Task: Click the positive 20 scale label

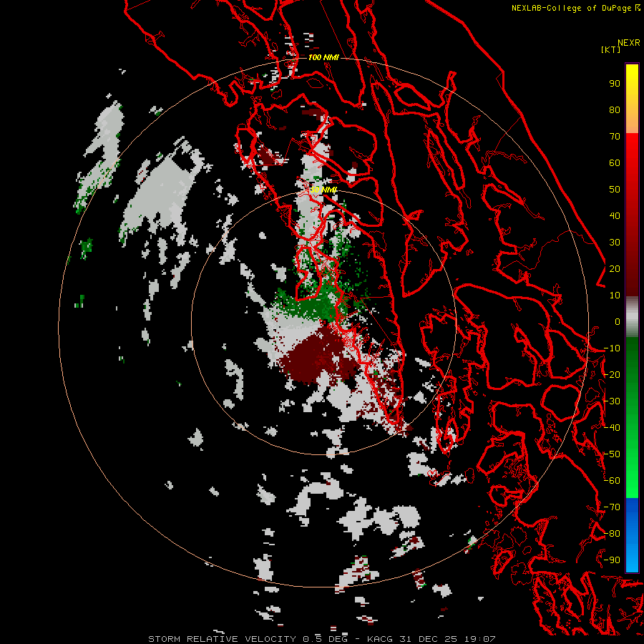Action: 615,269
